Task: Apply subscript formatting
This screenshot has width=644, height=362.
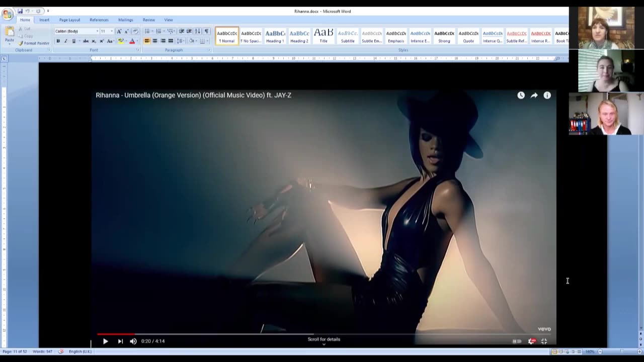Action: [x=94, y=41]
